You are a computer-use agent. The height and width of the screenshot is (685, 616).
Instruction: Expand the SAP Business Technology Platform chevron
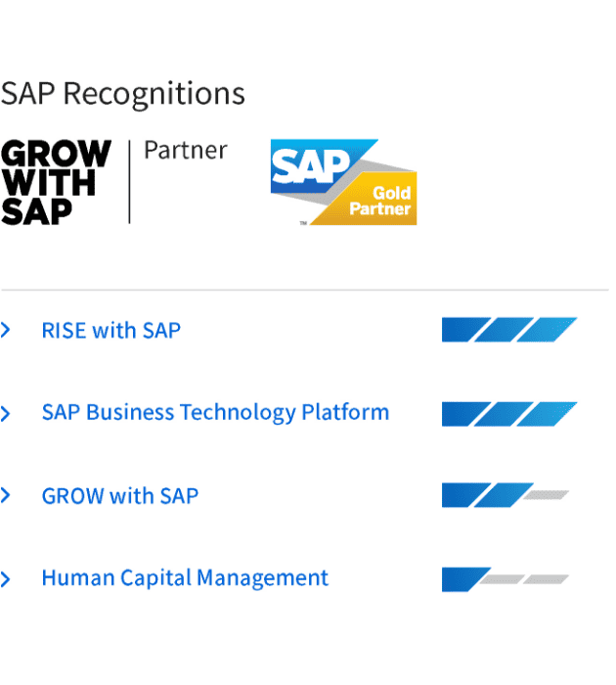click(6, 414)
